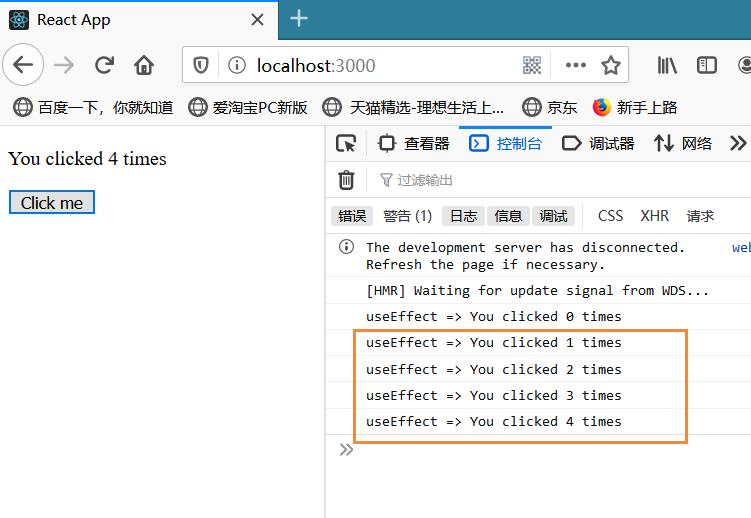Click the console input prompt chevrons
This screenshot has width=751, height=518.
[x=346, y=450]
